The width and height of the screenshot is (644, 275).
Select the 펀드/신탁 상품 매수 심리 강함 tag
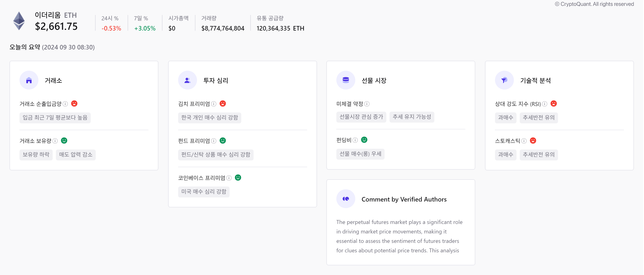coord(216,155)
